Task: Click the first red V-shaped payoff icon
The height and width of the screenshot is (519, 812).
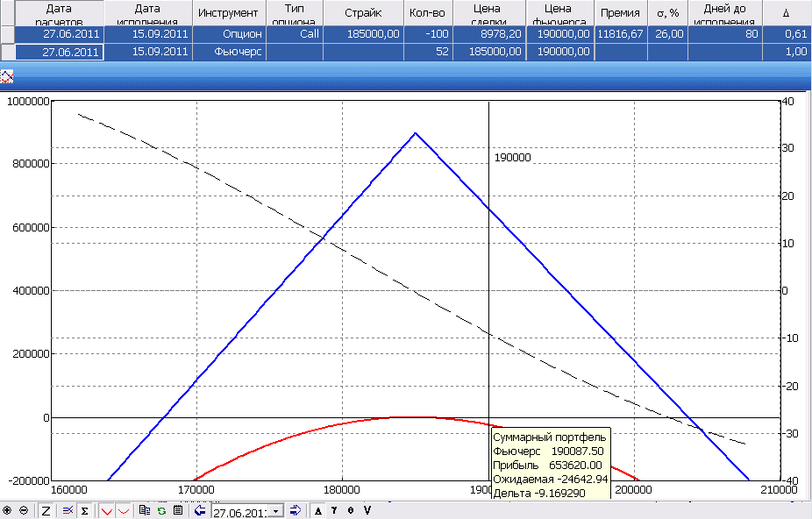Action: [x=106, y=510]
